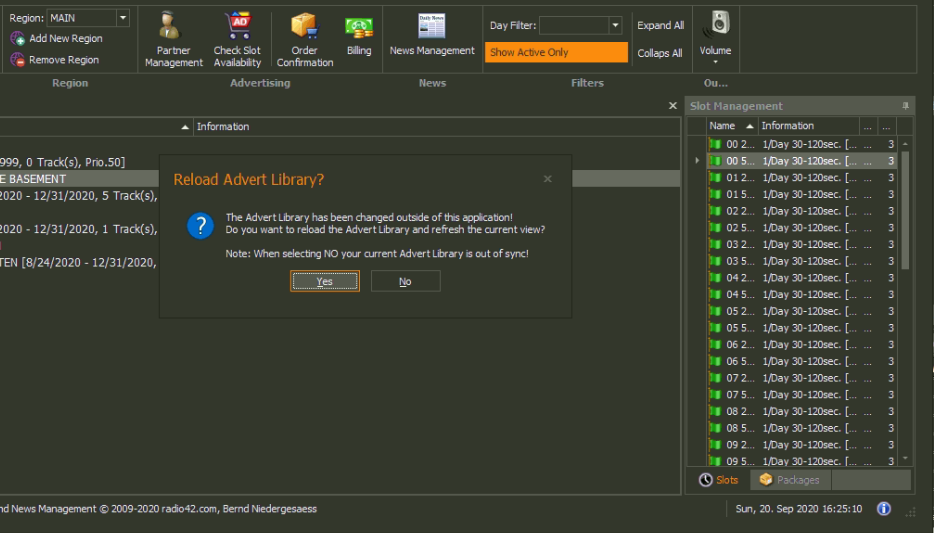Viewport: 934px width, 533px height.
Task: Select slot 01 2... icon
Action: tap(715, 177)
